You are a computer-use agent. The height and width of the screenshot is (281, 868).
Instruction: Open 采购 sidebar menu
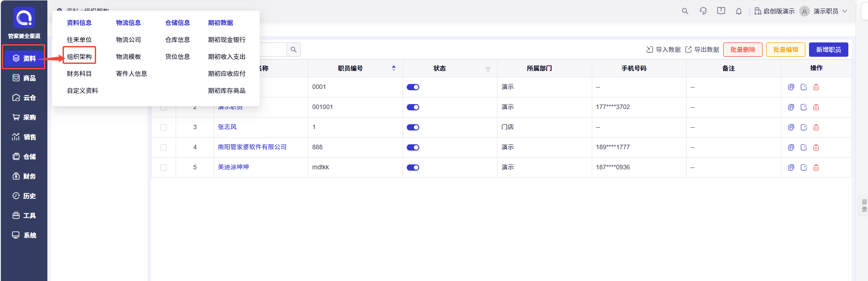tap(24, 117)
